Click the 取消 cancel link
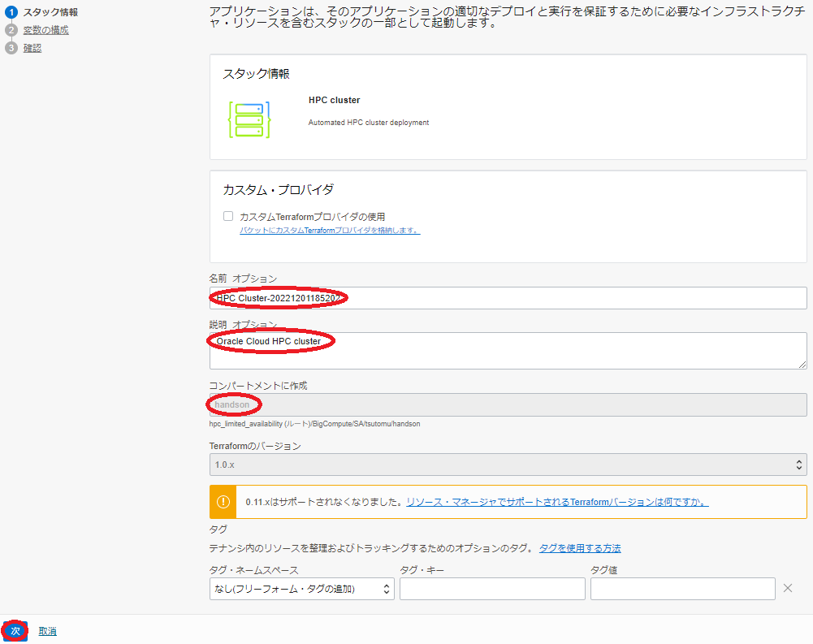This screenshot has width=813, height=644. (x=47, y=631)
